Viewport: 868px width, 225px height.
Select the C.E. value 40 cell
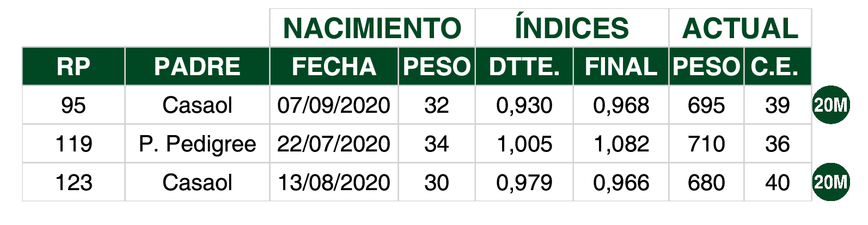pyautogui.click(x=778, y=183)
